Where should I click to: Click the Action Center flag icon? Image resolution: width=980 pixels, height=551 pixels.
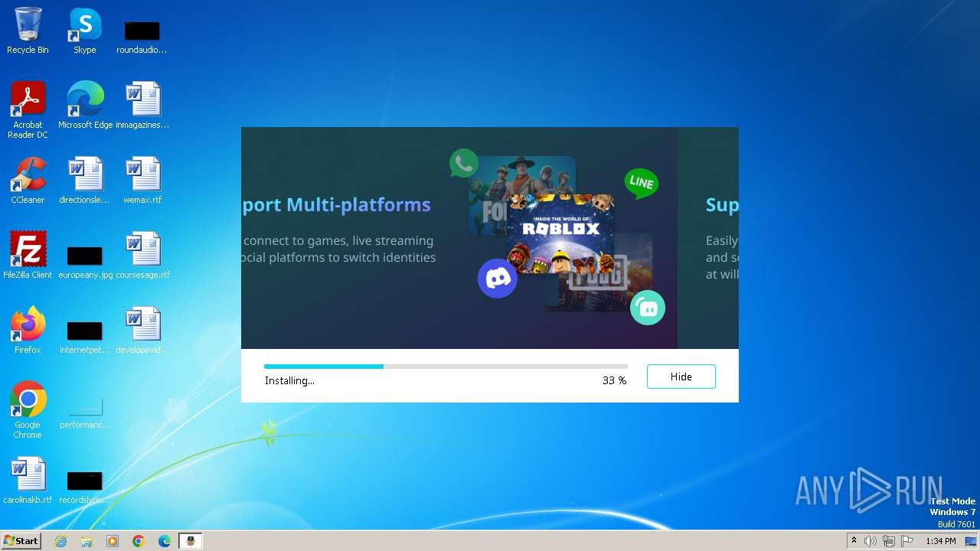pyautogui.click(x=907, y=541)
